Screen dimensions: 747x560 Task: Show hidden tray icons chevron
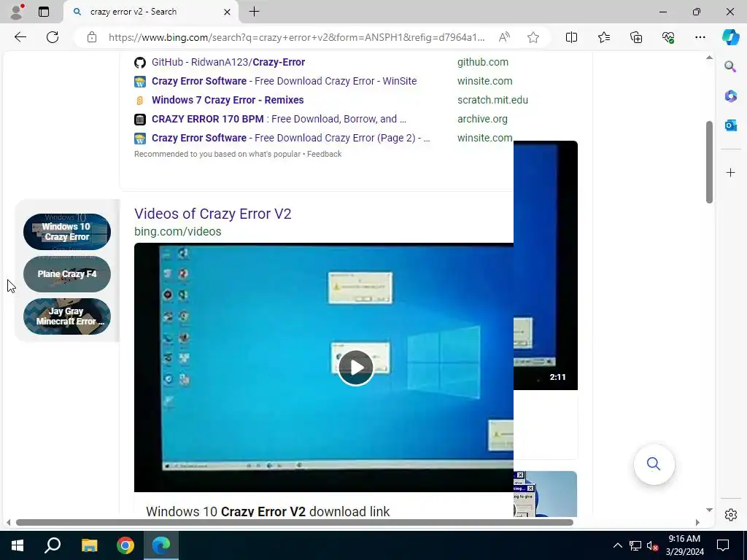(617, 545)
